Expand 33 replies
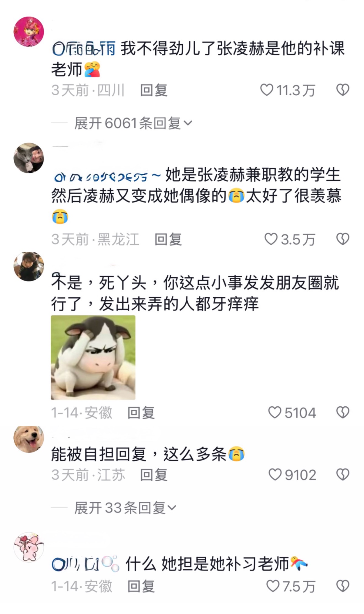The width and height of the screenshot is (364, 614). pos(125,507)
